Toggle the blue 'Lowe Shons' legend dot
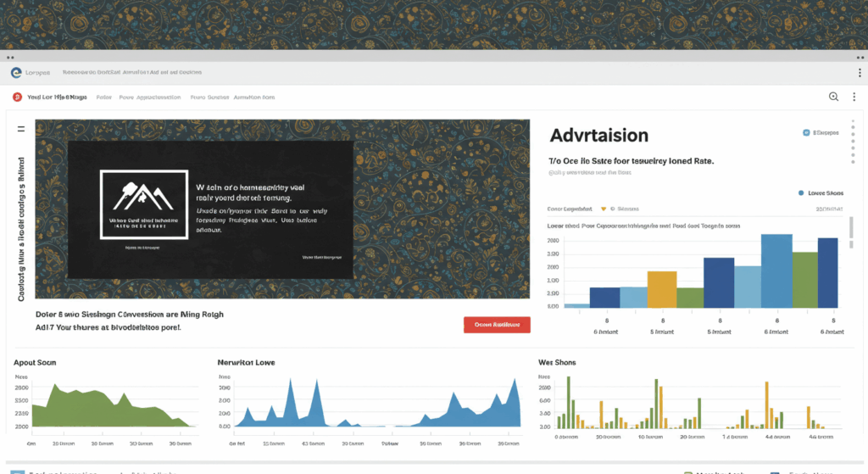This screenshot has height=474, width=868. click(800, 192)
